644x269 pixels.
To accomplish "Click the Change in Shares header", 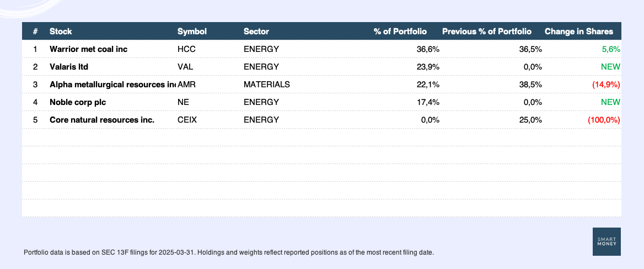I will [579, 31].
